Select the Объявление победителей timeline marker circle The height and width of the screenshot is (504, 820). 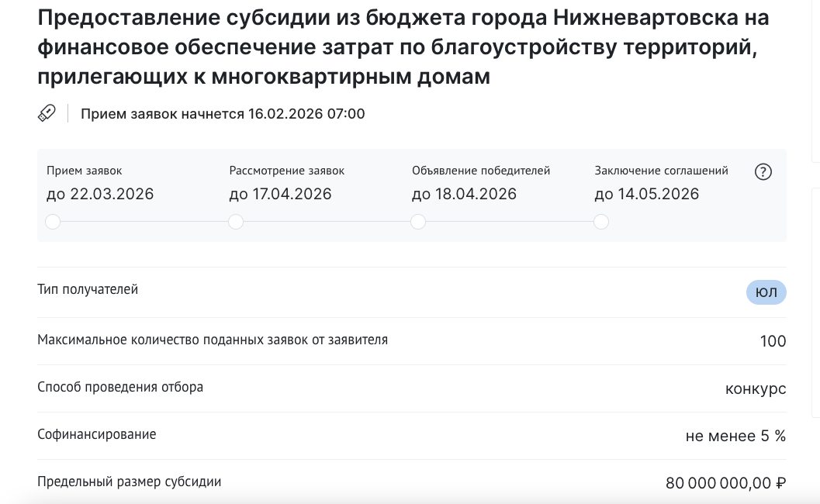(418, 222)
